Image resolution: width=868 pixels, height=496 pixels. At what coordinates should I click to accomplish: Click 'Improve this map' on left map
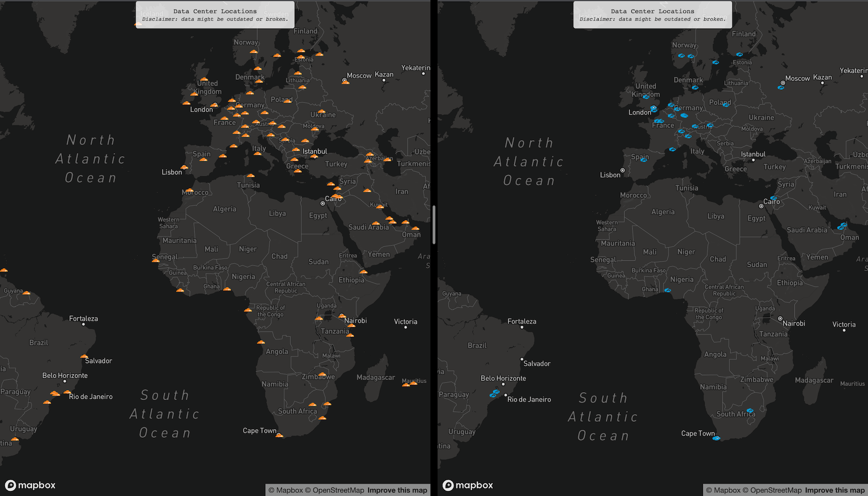tap(397, 490)
